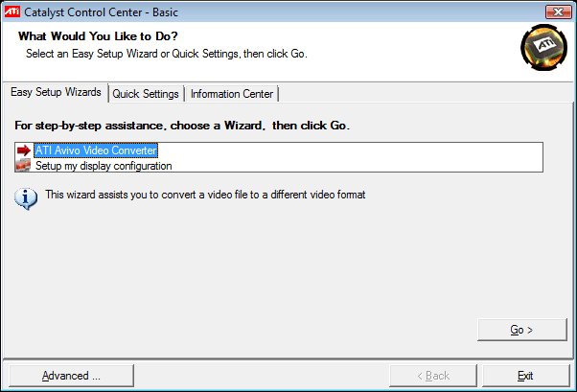Select Setup my display configuration wizard
Image resolution: width=577 pixels, height=392 pixels.
[x=104, y=166]
